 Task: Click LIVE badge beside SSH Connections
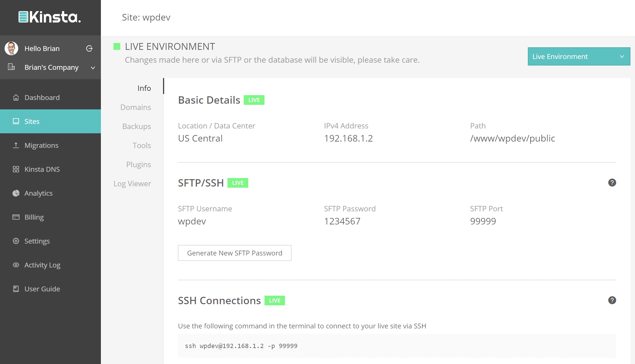coord(274,300)
